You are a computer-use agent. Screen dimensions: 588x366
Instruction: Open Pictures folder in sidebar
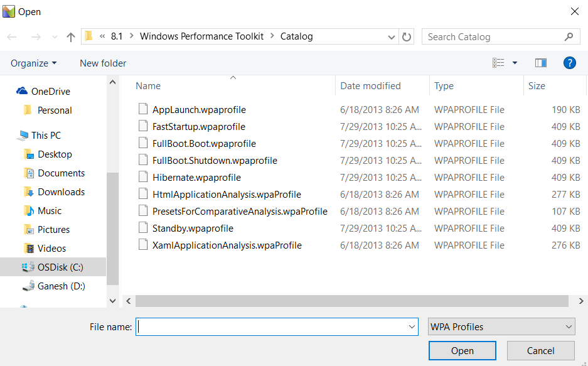(x=53, y=229)
